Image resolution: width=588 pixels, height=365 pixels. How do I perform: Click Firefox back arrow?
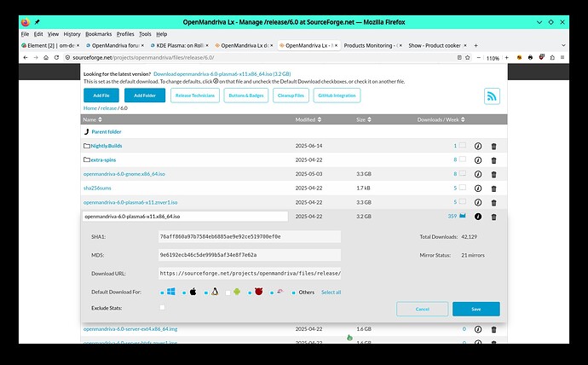[25, 57]
